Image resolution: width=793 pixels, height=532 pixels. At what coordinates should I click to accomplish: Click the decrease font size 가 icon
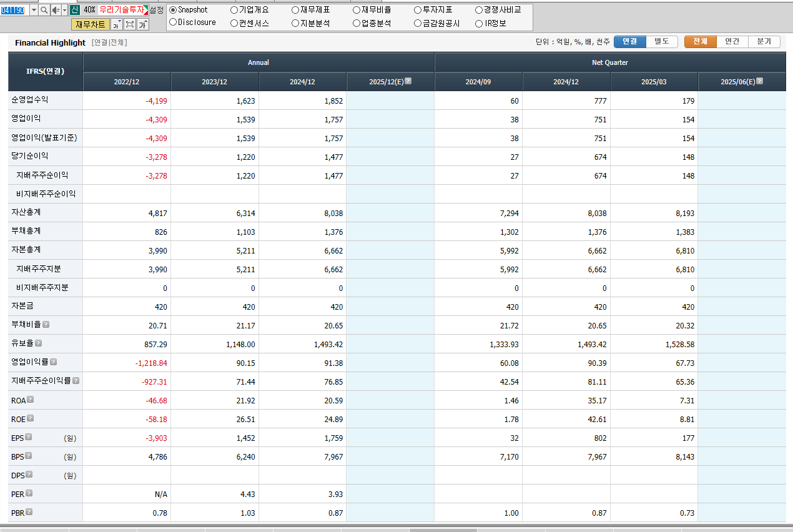pyautogui.click(x=117, y=24)
